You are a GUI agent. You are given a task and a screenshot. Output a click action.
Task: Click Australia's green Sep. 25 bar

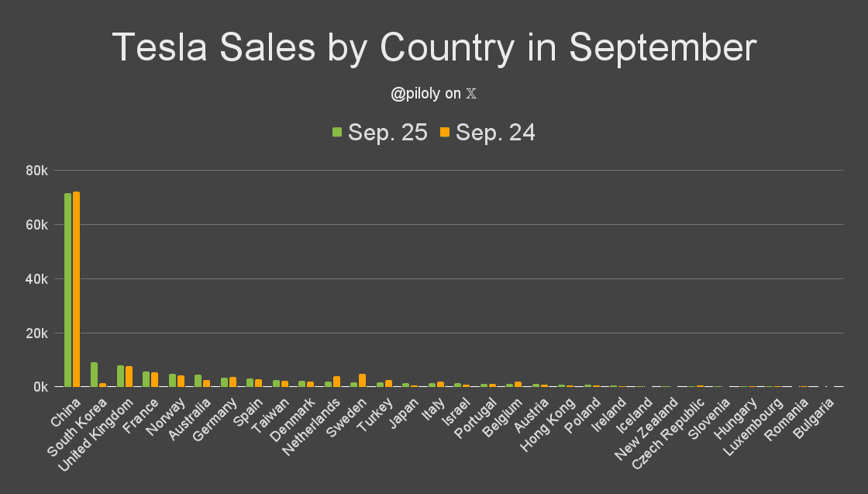tap(198, 380)
